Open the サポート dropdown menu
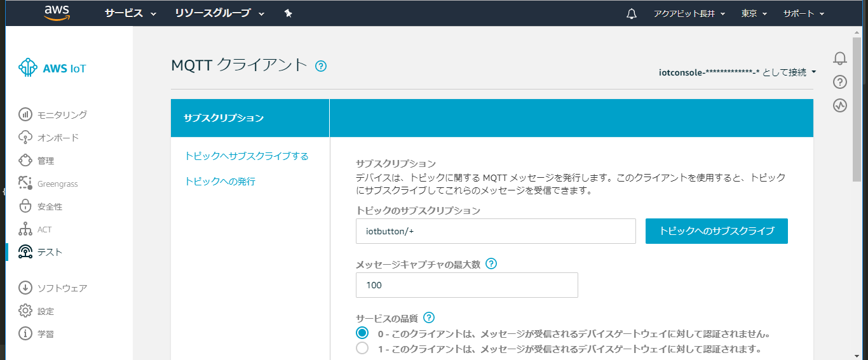868x360 pixels. (x=804, y=13)
